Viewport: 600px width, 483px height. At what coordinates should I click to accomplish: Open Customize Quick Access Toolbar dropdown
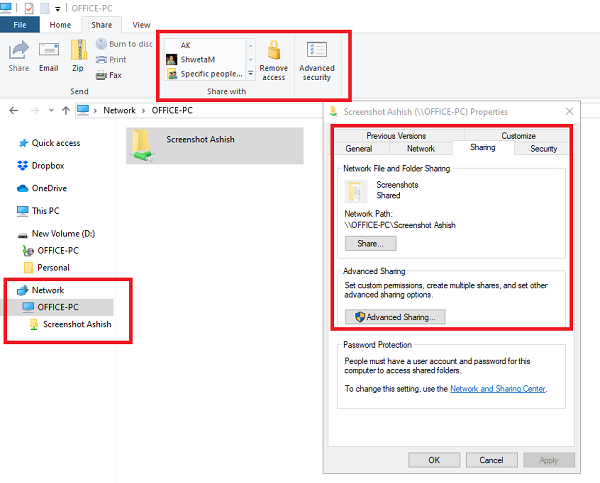(58, 8)
